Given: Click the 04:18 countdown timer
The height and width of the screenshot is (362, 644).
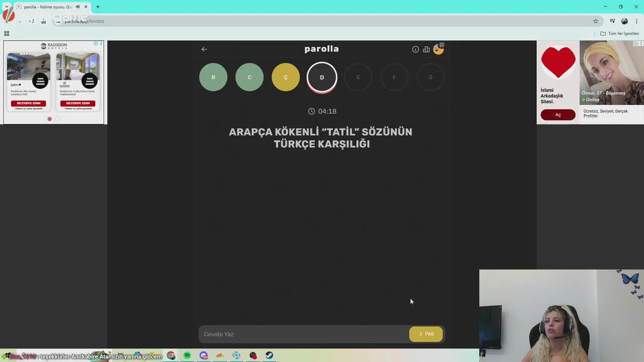Looking at the screenshot, I should click(322, 111).
